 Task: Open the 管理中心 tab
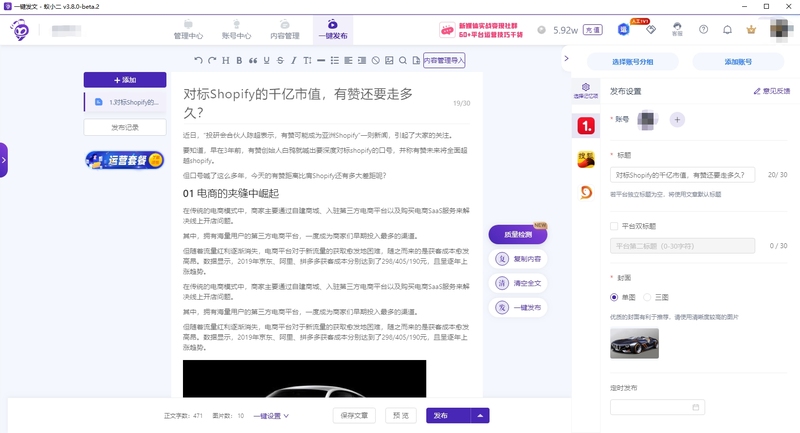(x=188, y=30)
